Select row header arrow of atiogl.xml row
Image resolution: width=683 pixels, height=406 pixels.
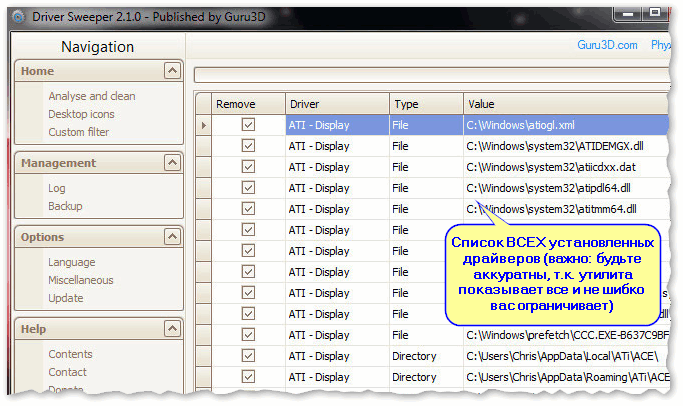[203, 125]
